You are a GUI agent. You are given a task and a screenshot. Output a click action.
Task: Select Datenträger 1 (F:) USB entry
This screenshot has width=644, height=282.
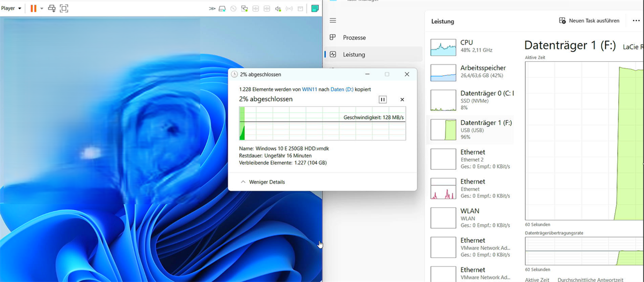tap(470, 129)
